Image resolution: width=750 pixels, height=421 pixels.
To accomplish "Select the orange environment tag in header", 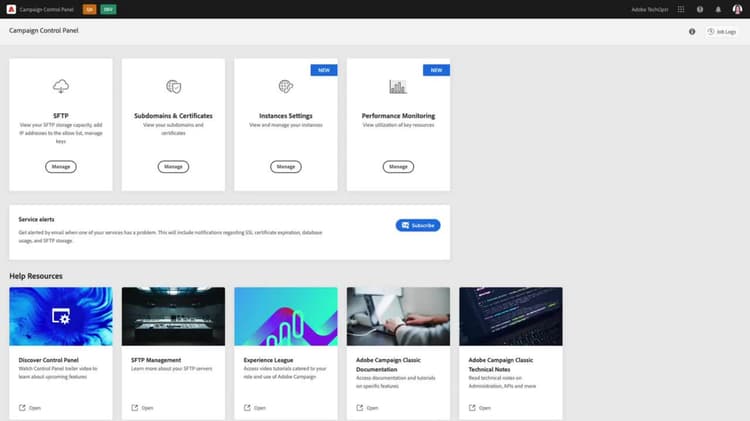I will tap(89, 9).
